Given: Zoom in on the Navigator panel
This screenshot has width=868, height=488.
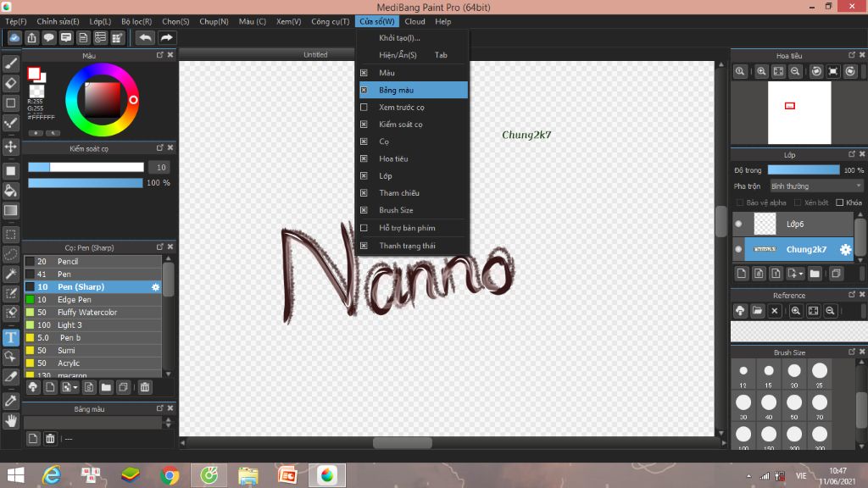Looking at the screenshot, I should click(761, 71).
